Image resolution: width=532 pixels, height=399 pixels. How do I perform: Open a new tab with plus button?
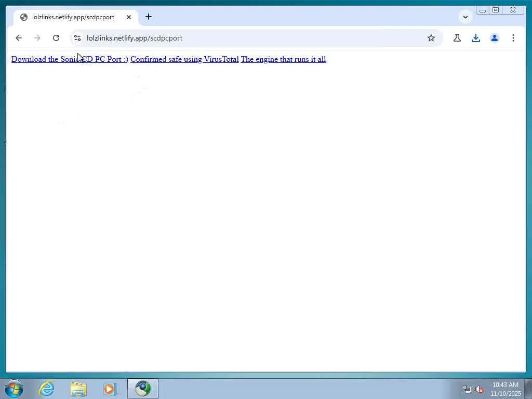tap(148, 17)
